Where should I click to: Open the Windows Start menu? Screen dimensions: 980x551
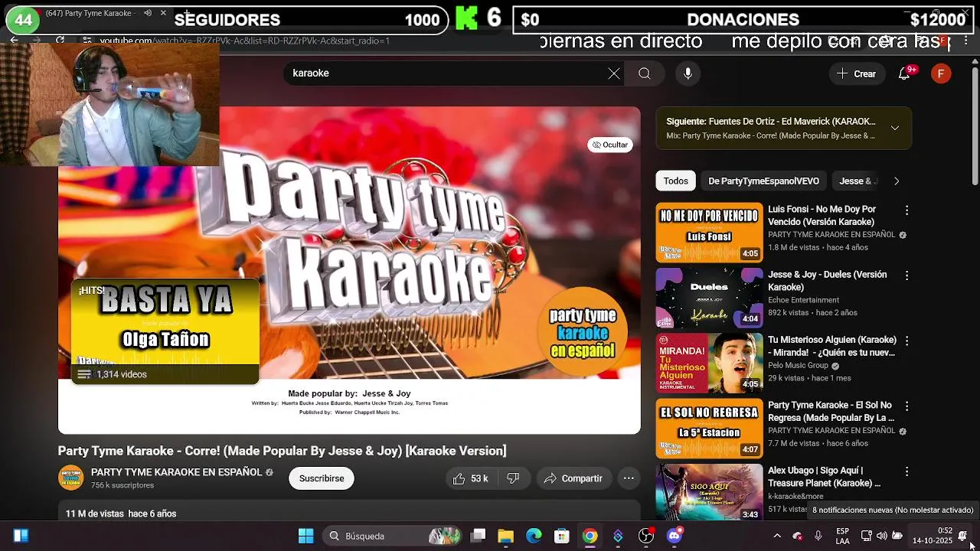tap(305, 536)
